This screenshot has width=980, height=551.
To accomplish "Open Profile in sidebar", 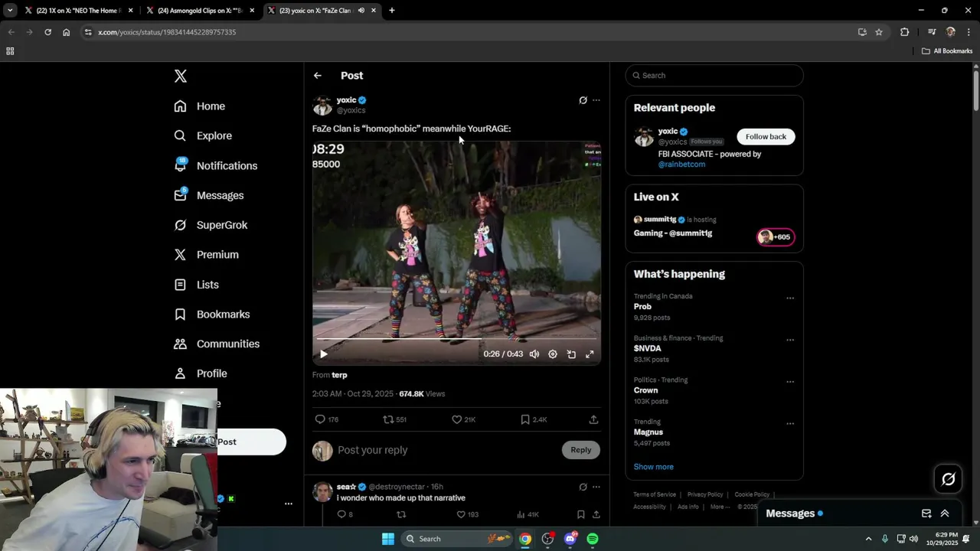I will pos(201,373).
